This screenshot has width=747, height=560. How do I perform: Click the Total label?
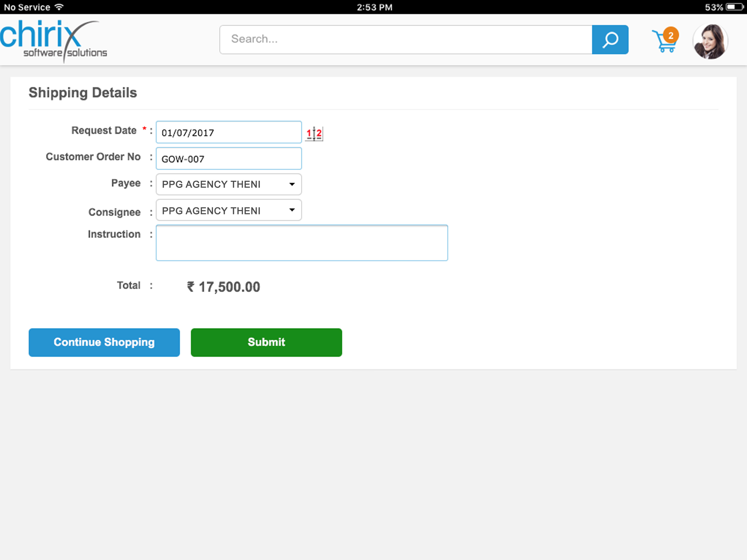[129, 285]
